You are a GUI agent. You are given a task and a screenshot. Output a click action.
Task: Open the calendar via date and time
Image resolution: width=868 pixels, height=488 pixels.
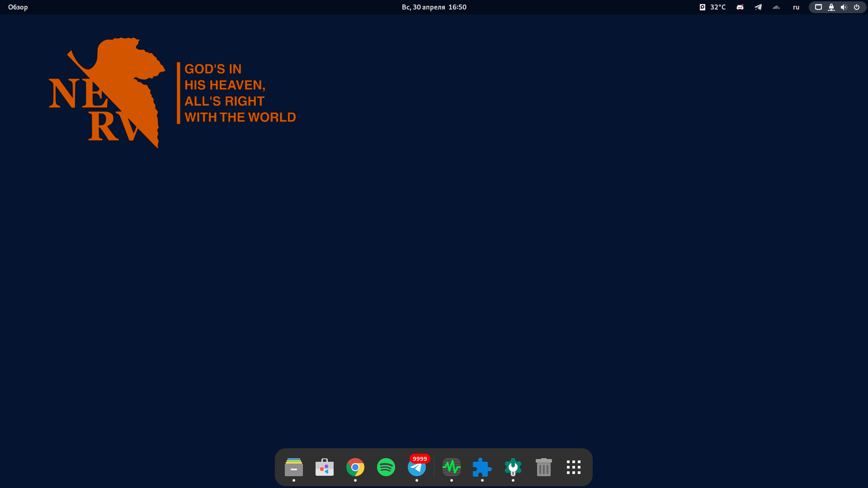click(x=434, y=7)
